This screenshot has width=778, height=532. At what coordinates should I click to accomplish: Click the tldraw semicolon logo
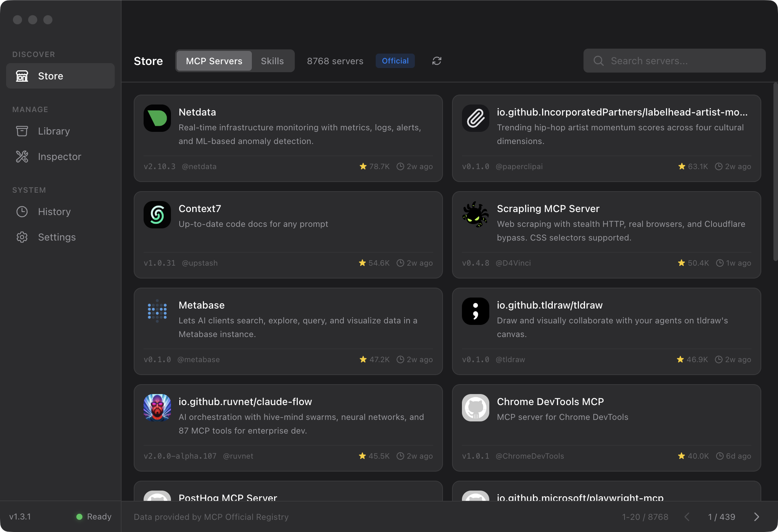tap(476, 311)
